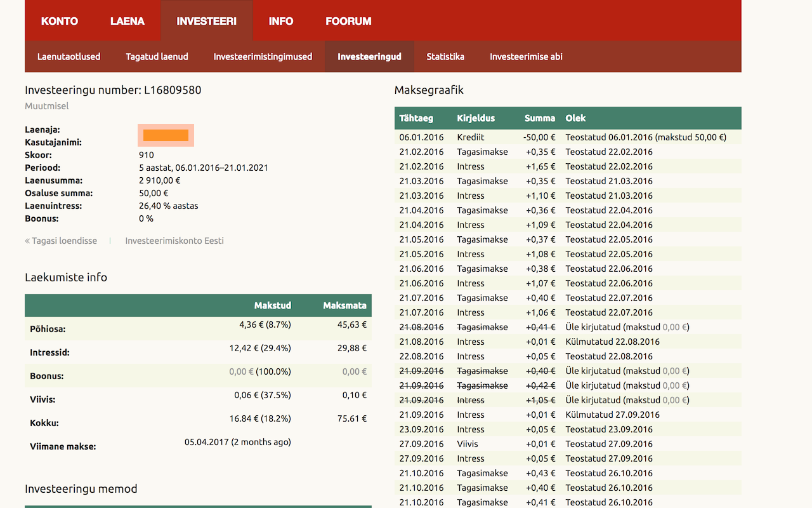Click the Kirjeldus column header
This screenshot has width=812, height=508.
(x=476, y=118)
